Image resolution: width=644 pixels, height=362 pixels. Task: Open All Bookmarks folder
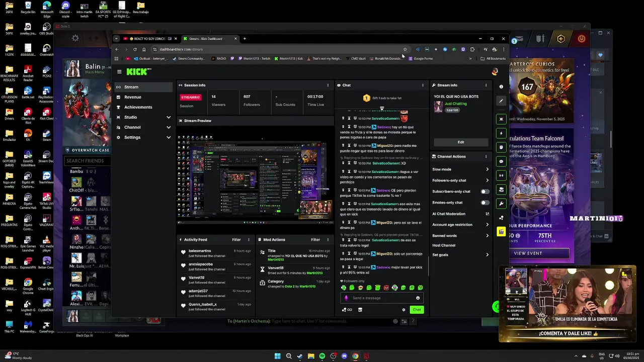(493, 58)
